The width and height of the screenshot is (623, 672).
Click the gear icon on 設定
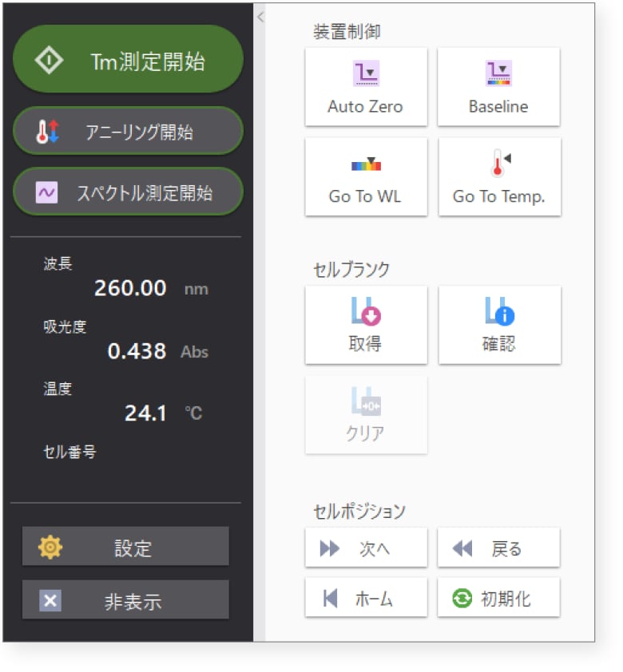50,547
